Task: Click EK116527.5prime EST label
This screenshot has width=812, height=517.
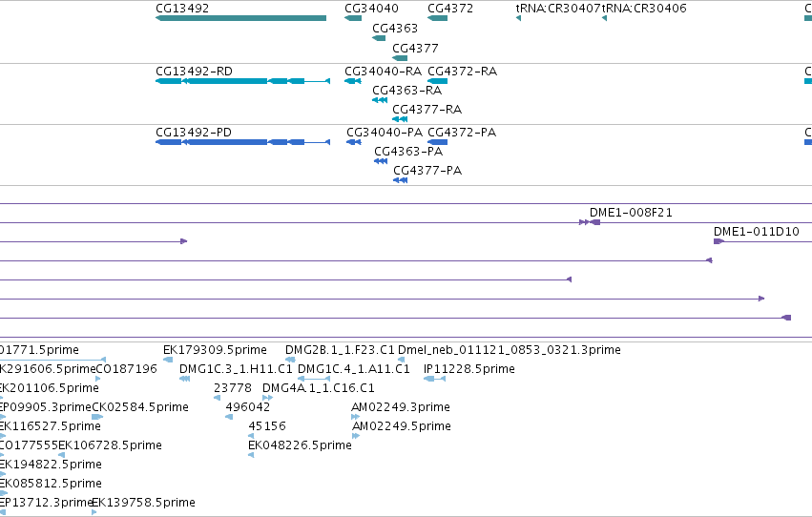Action: coord(51,426)
